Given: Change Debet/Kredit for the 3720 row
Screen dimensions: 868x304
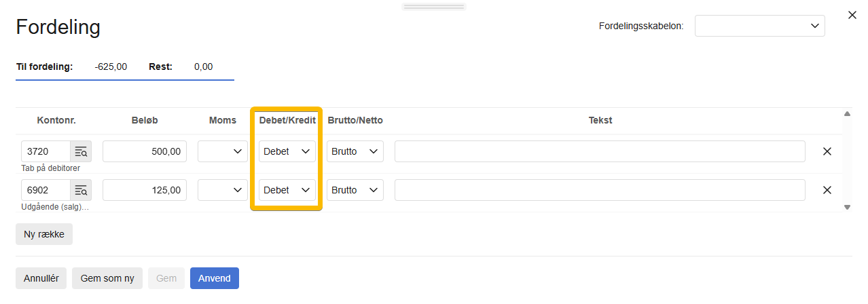Looking at the screenshot, I should 287,151.
